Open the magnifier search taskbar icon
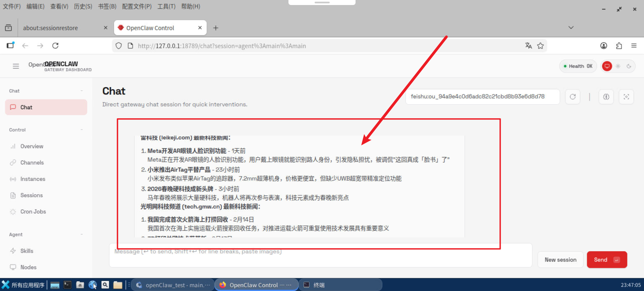 105,285
